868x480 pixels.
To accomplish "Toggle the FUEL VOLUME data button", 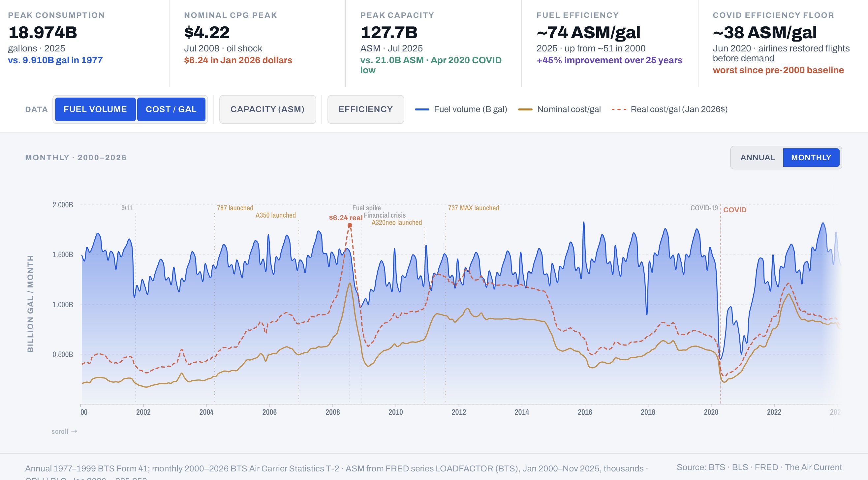I will pos(95,109).
